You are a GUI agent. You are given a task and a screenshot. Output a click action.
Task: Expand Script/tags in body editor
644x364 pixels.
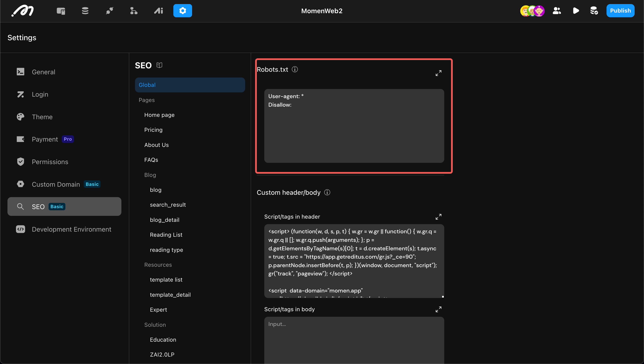point(438,309)
